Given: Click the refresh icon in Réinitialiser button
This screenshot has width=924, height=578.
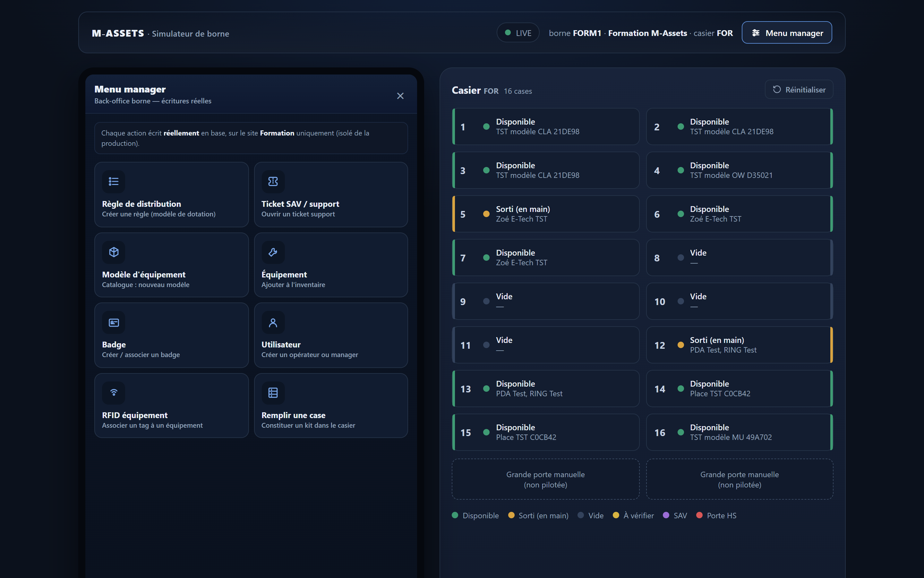Looking at the screenshot, I should click(777, 90).
